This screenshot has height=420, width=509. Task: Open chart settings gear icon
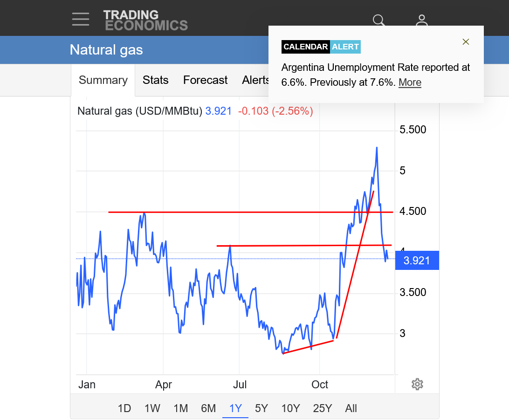(417, 385)
